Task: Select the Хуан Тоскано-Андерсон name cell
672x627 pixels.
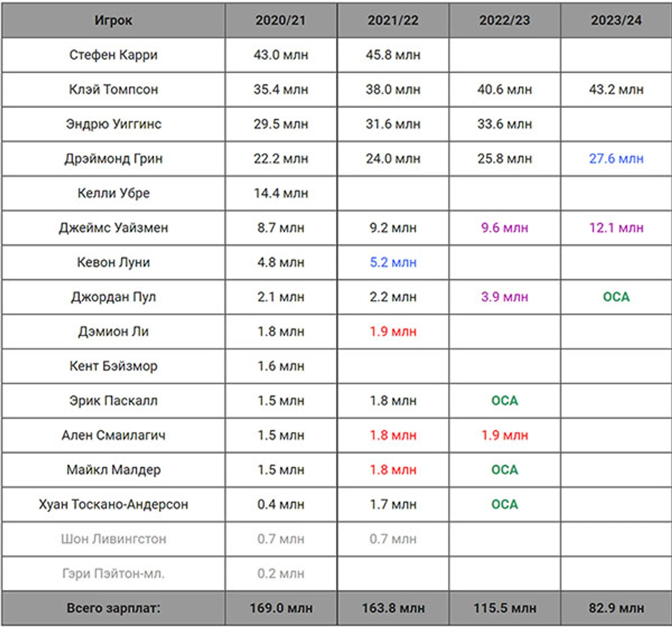Action: (113, 504)
